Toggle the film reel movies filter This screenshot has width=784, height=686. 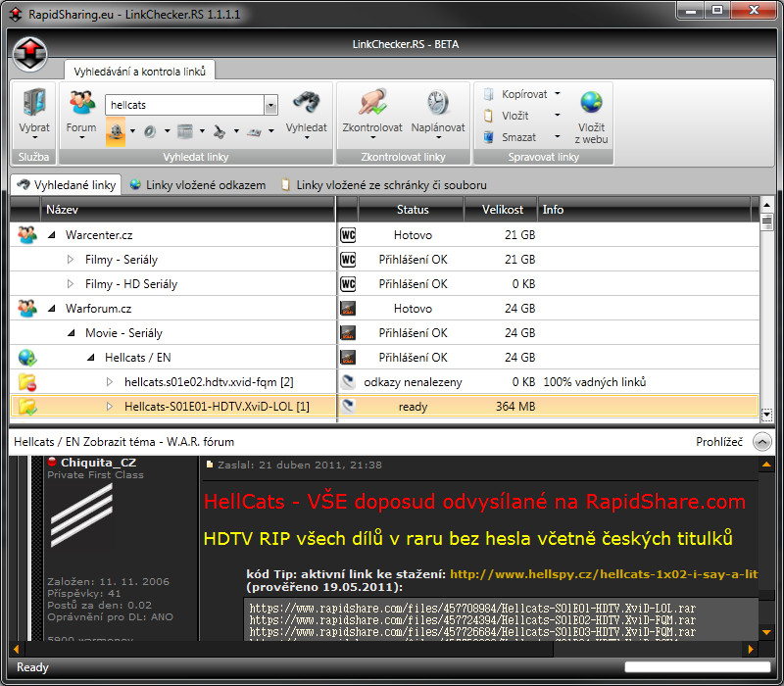116,131
